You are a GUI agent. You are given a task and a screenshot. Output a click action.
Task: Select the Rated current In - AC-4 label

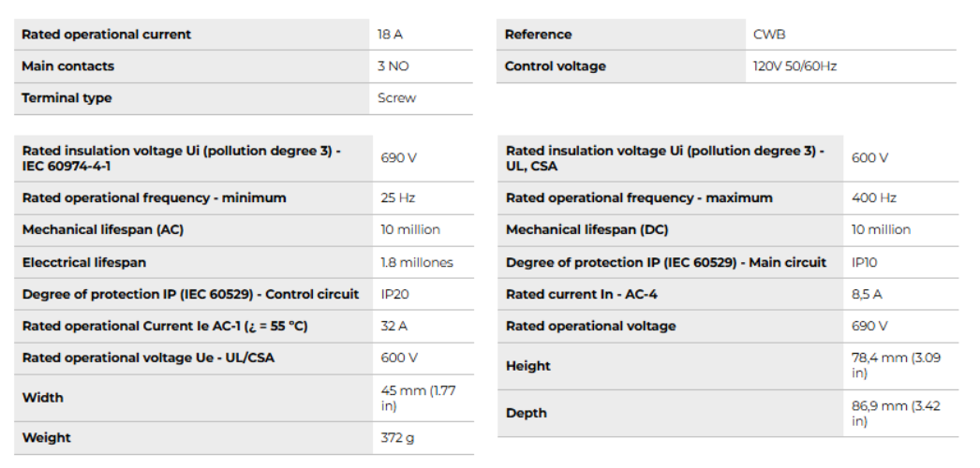pos(581,295)
